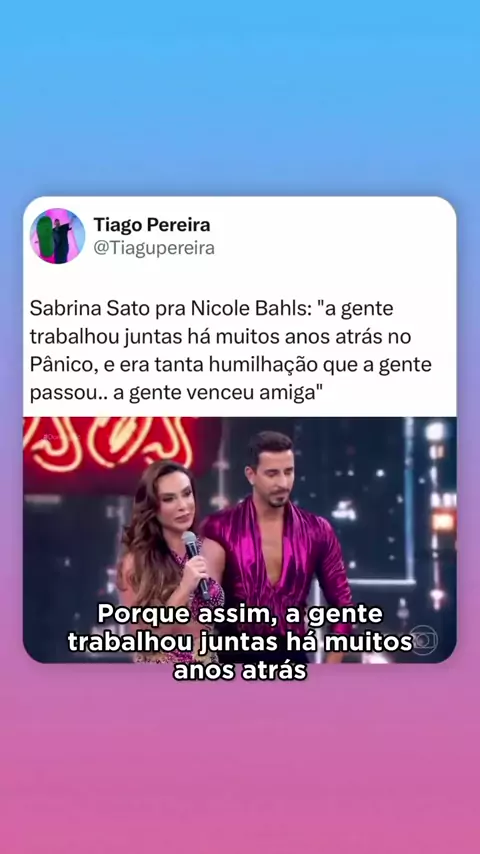Tap subtitle line 'anos atrás'
The image size is (480, 854).
click(240, 670)
